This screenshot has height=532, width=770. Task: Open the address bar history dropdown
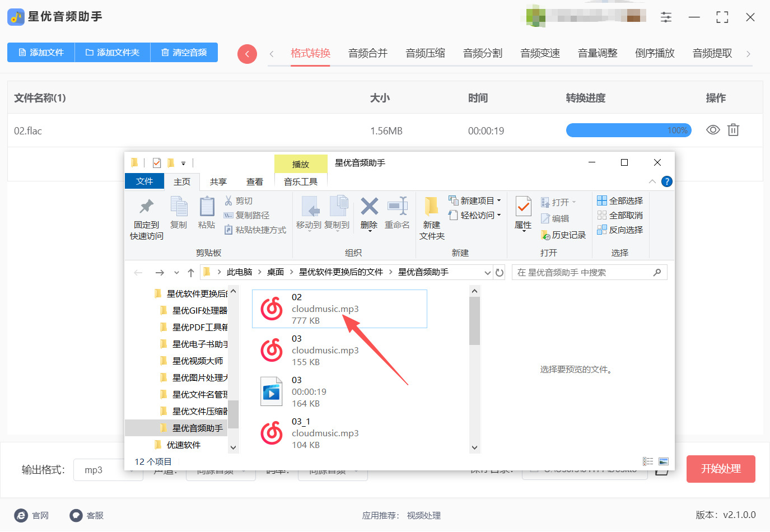[487, 273]
